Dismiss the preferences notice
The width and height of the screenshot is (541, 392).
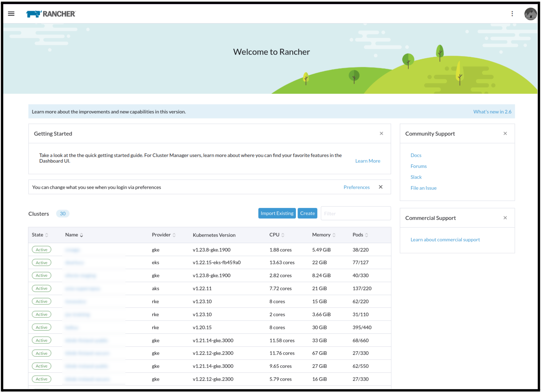click(381, 187)
